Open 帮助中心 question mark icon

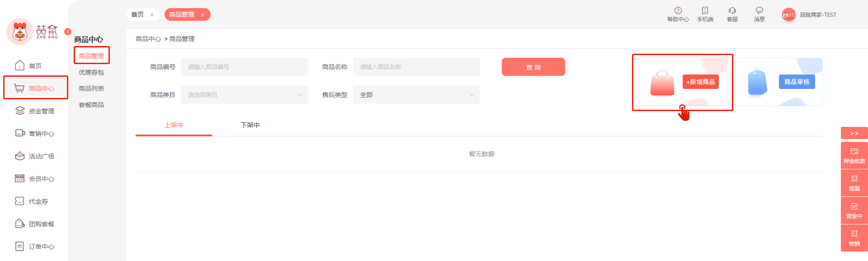coord(678,10)
